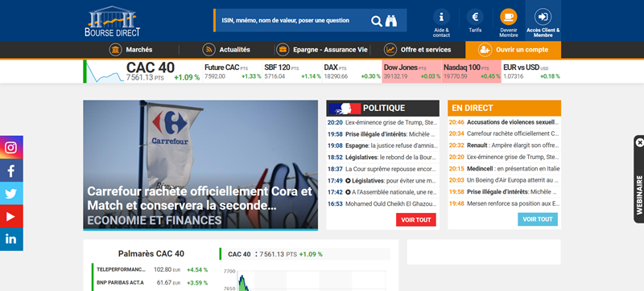Image resolution: width=644 pixels, height=291 pixels.
Task: Click the Bourse Direct logo
Action: [113, 21]
